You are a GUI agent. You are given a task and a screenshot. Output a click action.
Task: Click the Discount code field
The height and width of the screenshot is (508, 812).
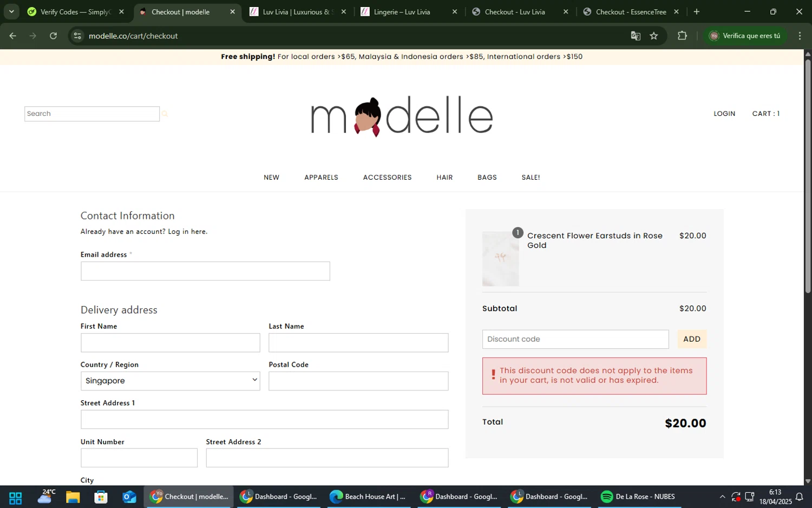(575, 340)
